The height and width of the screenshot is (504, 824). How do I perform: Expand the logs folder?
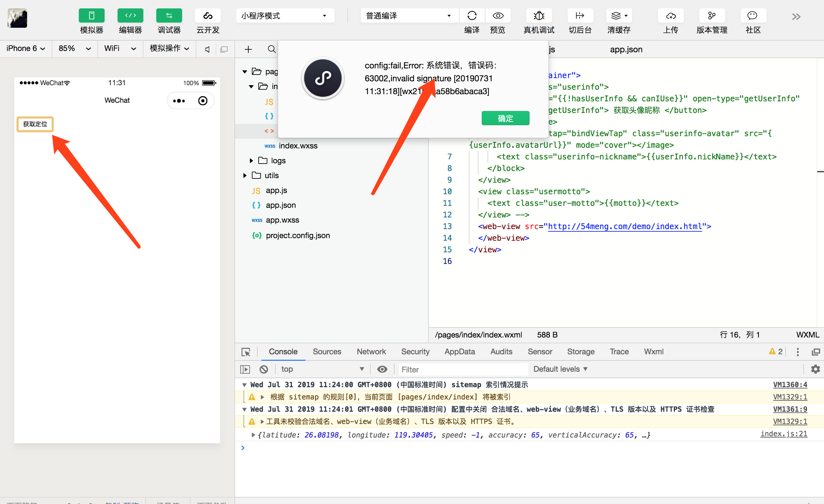pyautogui.click(x=251, y=161)
